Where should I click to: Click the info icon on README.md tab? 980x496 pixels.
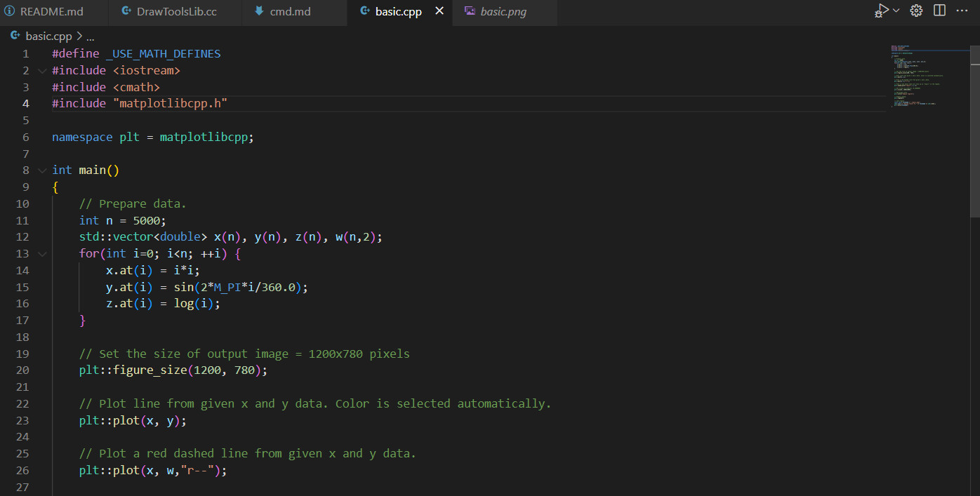(10, 12)
